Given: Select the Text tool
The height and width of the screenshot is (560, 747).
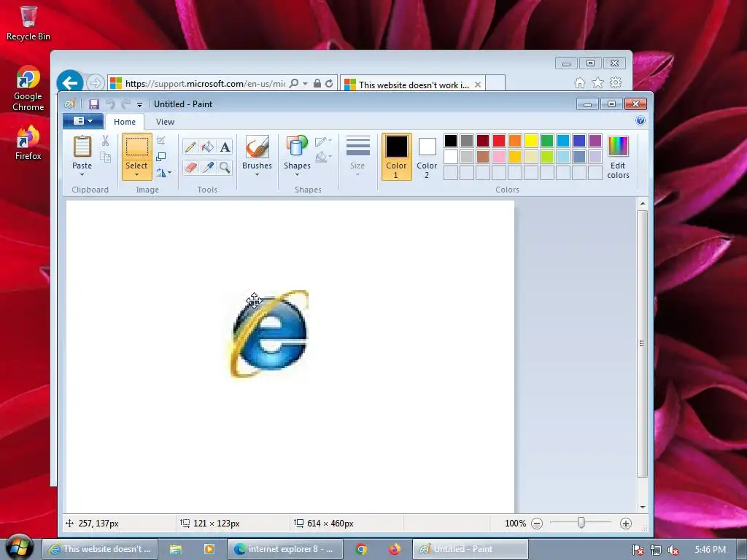Looking at the screenshot, I should [x=225, y=147].
